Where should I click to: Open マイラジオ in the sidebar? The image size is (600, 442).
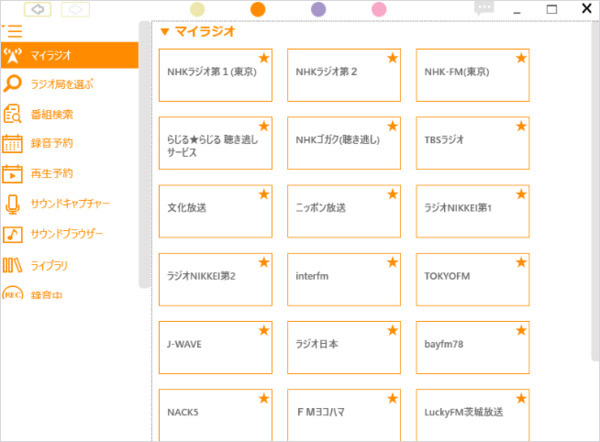point(69,55)
